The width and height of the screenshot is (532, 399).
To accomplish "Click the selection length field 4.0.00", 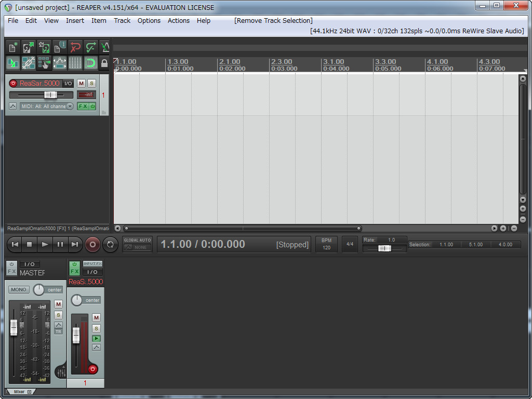I will (x=505, y=245).
